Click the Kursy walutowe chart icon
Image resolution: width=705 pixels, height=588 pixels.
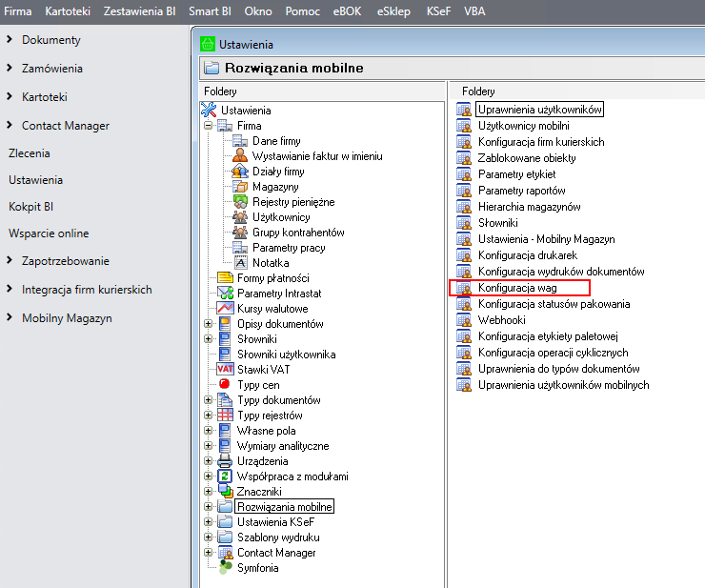(x=225, y=309)
